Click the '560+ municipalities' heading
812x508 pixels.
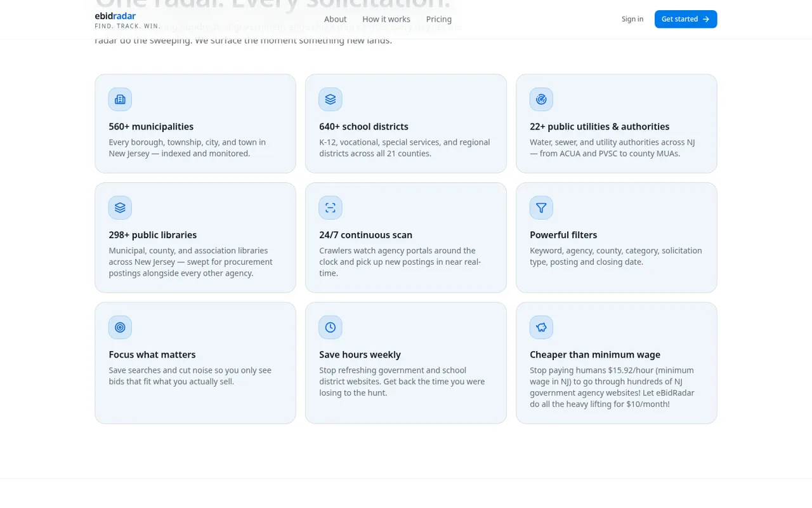(151, 126)
